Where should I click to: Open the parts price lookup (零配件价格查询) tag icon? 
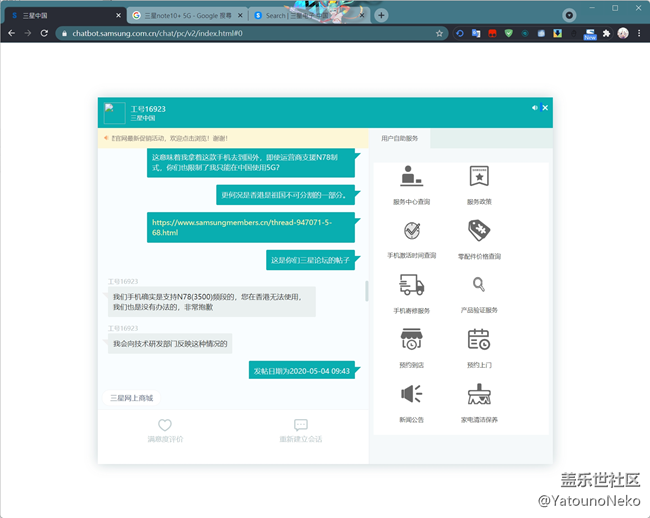[x=479, y=230]
